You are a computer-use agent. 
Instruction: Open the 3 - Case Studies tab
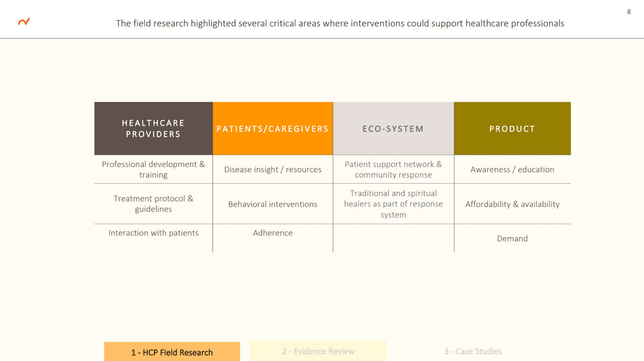click(x=472, y=351)
